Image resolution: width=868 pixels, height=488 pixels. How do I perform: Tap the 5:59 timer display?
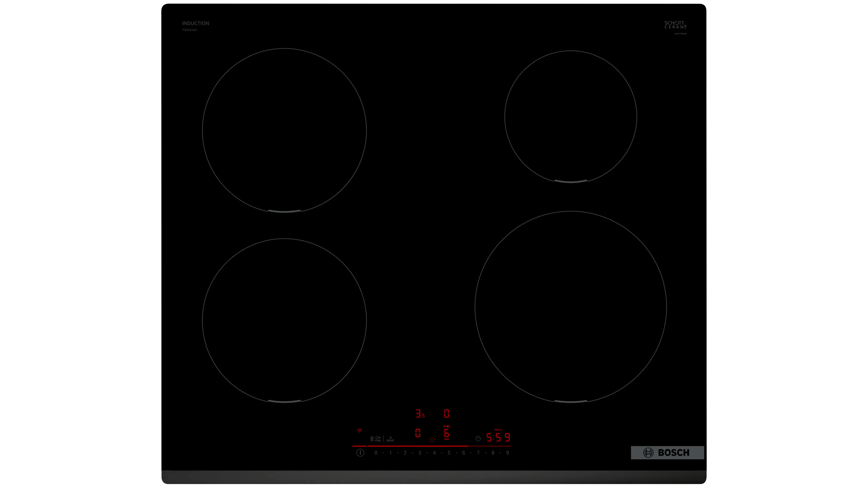[x=498, y=438]
